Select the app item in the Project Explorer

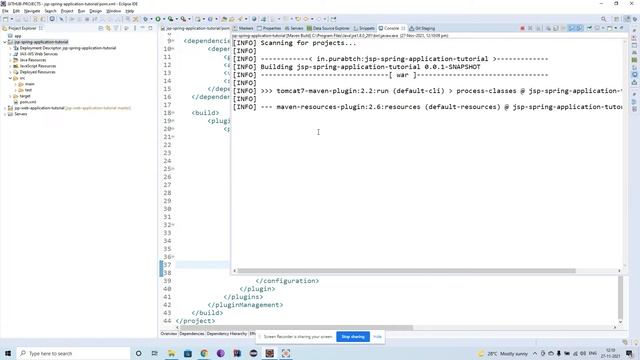coord(18,36)
